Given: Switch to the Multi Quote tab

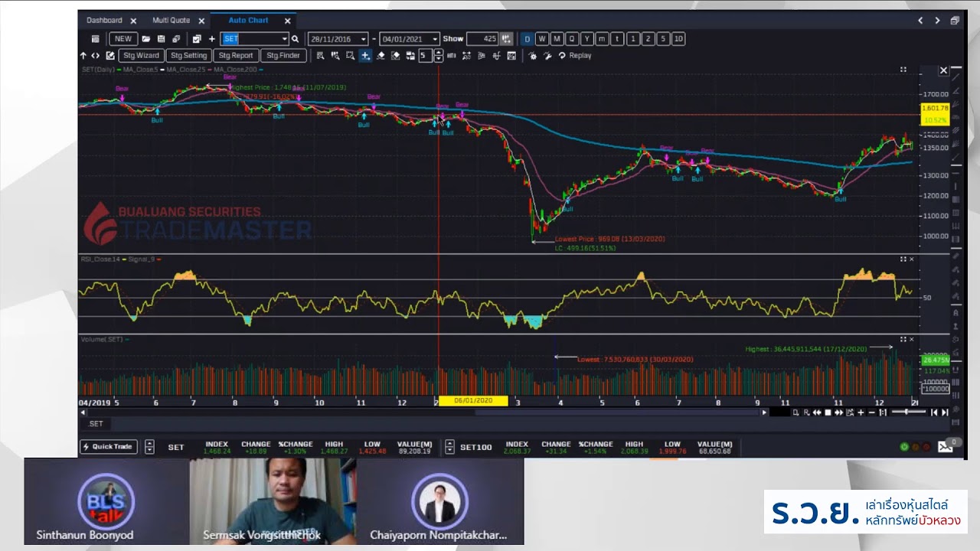Looking at the screenshot, I should (x=171, y=21).
